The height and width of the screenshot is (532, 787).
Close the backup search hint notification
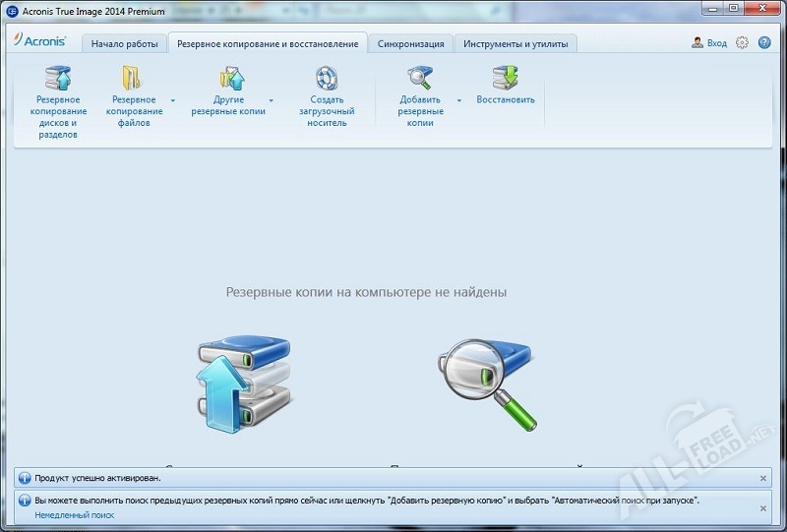[764, 507]
